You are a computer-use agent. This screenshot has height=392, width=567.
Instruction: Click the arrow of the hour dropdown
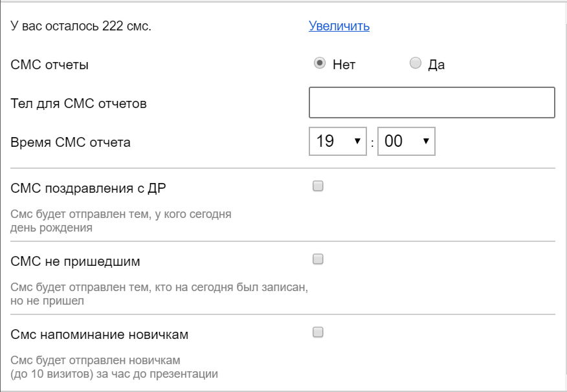pyautogui.click(x=357, y=142)
